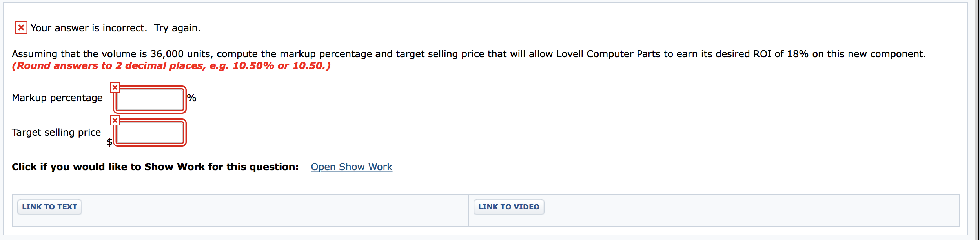
Task: Open Show Work for this question
Action: pos(352,167)
